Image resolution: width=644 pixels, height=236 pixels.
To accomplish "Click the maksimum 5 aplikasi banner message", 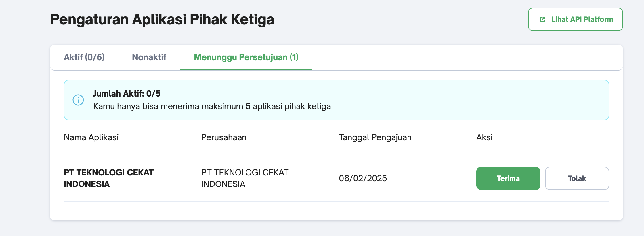I will click(212, 106).
